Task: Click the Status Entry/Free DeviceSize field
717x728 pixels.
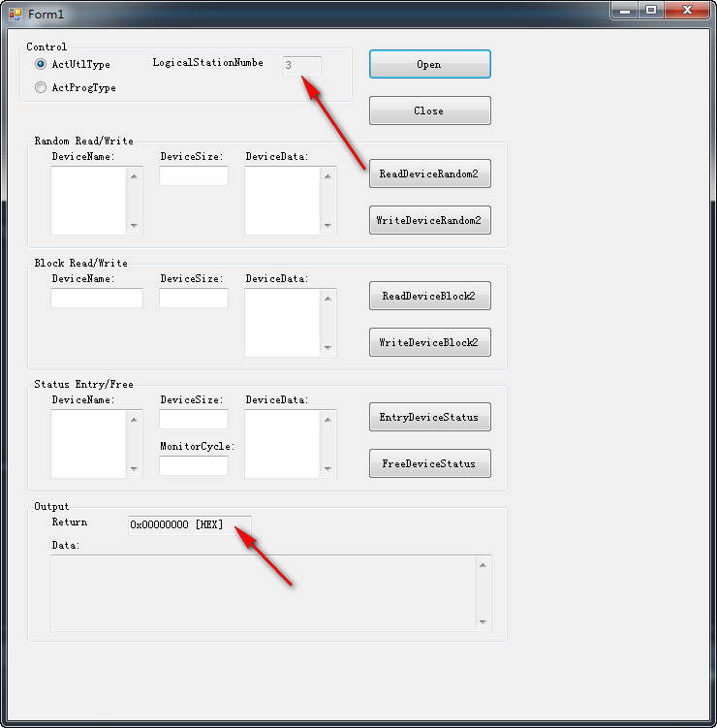Action: 194,419
